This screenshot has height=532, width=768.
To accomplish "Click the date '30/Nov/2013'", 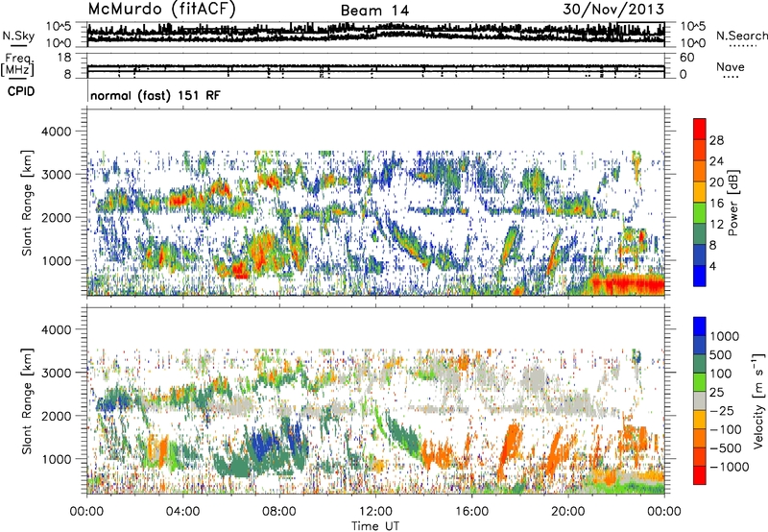I will click(613, 9).
